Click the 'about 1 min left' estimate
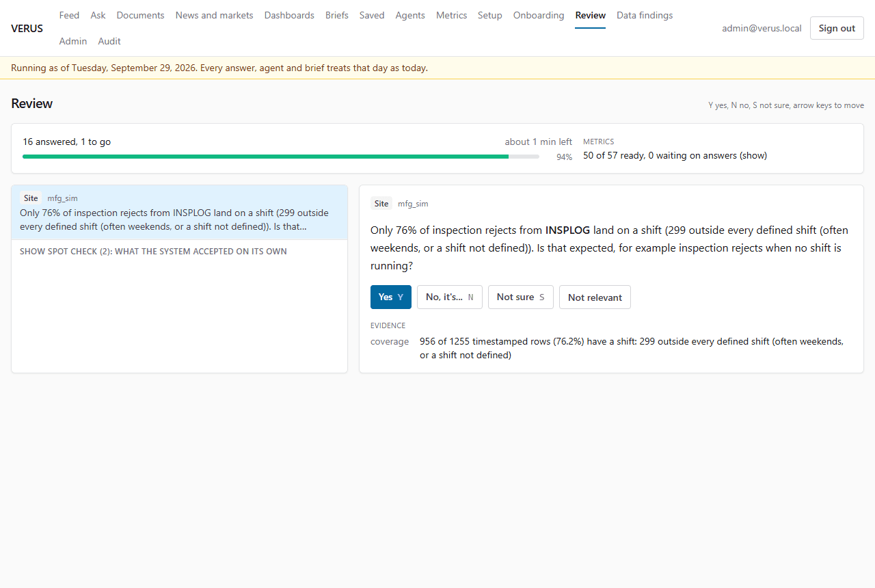 pos(539,142)
